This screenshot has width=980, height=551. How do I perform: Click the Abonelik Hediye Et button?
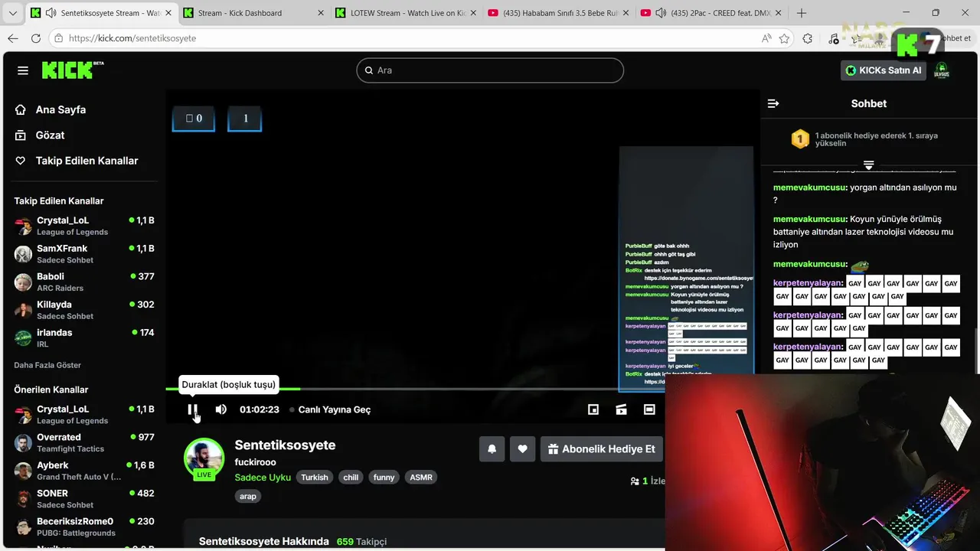(x=602, y=449)
